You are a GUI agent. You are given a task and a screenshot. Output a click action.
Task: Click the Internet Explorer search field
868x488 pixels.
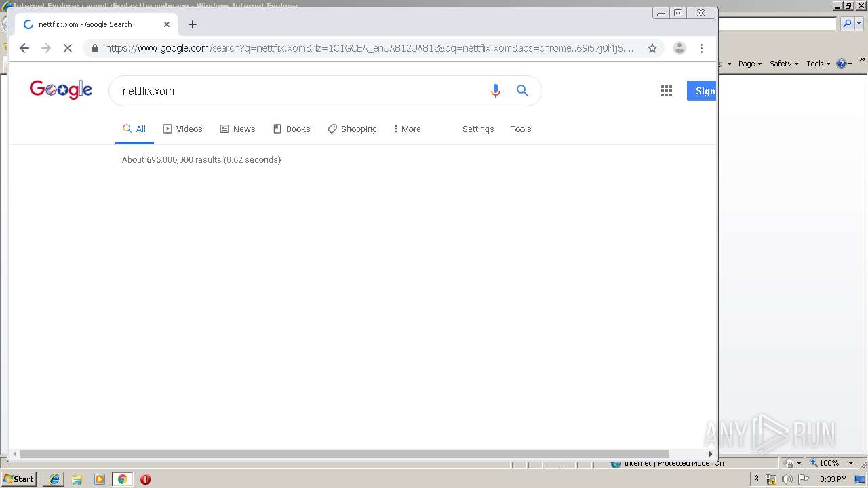pos(778,24)
